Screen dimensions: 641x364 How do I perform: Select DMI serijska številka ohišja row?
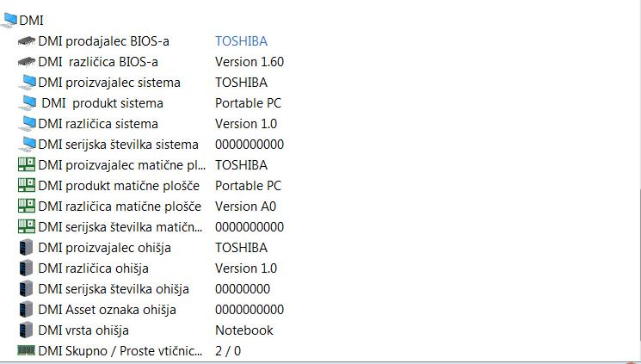point(151,289)
